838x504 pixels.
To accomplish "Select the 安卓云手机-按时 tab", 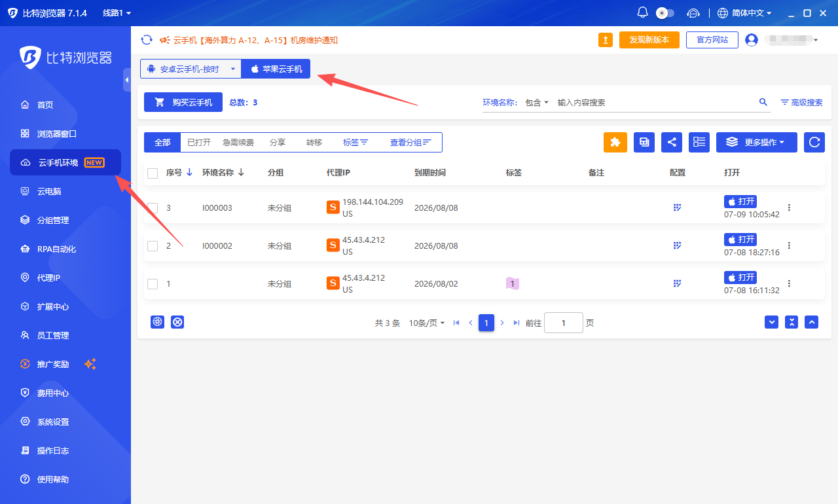I will point(183,69).
